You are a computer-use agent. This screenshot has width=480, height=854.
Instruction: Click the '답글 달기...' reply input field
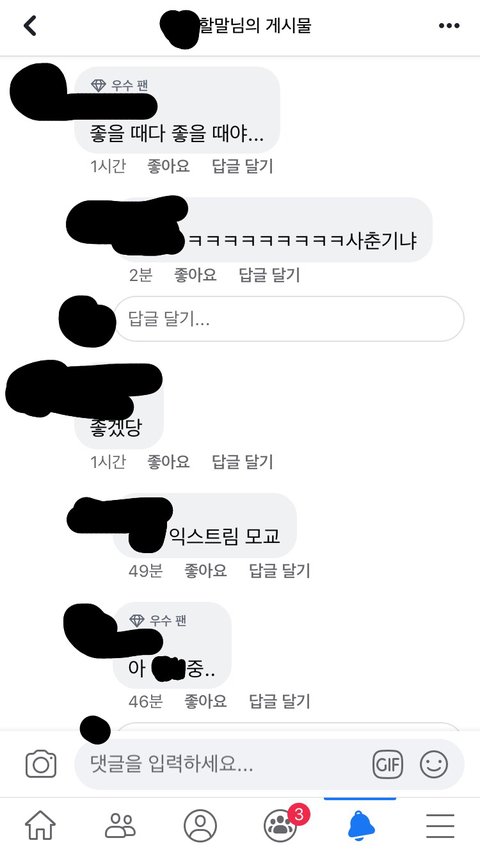tap(289, 319)
